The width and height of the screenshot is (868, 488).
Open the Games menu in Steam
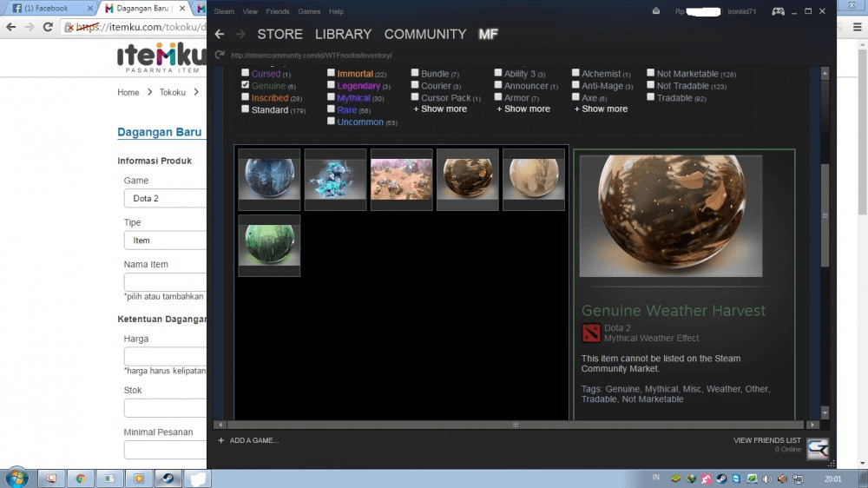(x=309, y=11)
